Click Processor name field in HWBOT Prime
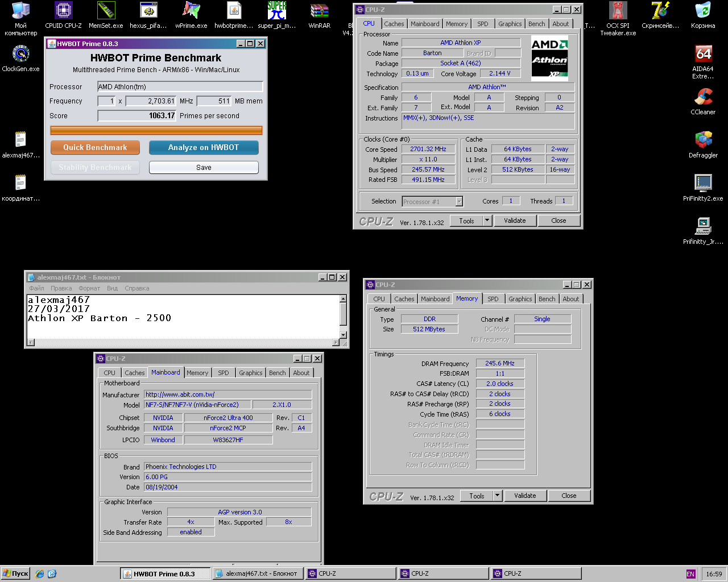728x582 pixels. (x=180, y=86)
